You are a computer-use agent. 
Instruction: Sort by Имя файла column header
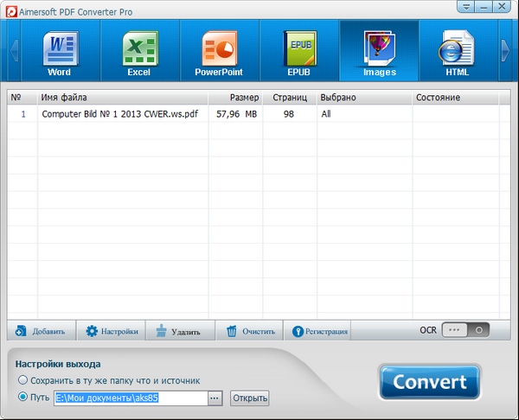(x=123, y=98)
